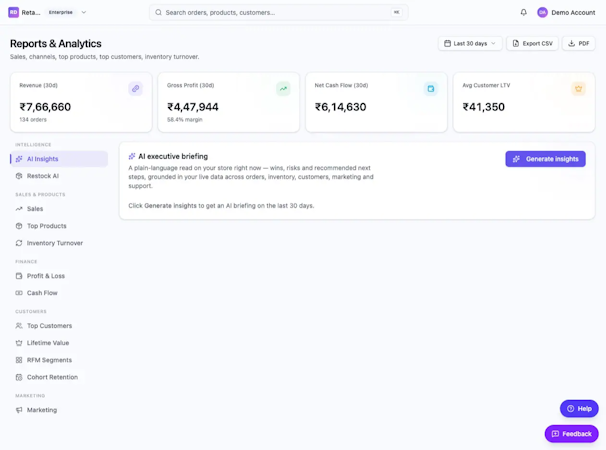Expand the store switcher chevron

point(84,12)
